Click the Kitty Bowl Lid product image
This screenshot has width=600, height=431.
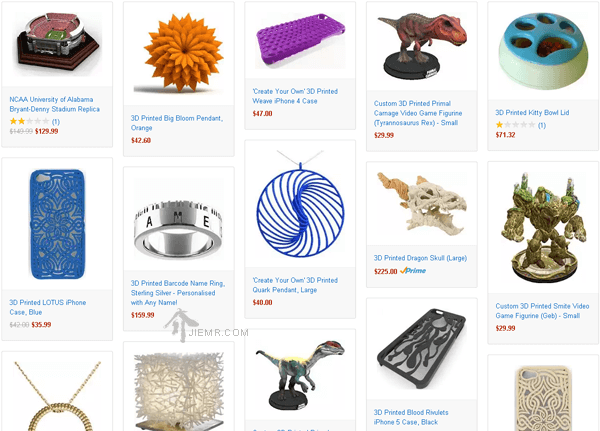tap(543, 51)
